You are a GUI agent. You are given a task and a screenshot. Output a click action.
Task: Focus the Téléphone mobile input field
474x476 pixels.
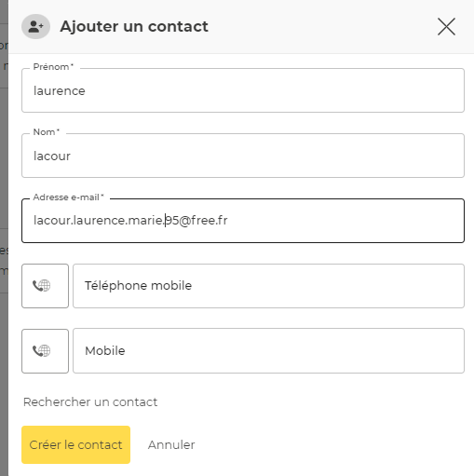[268, 286]
